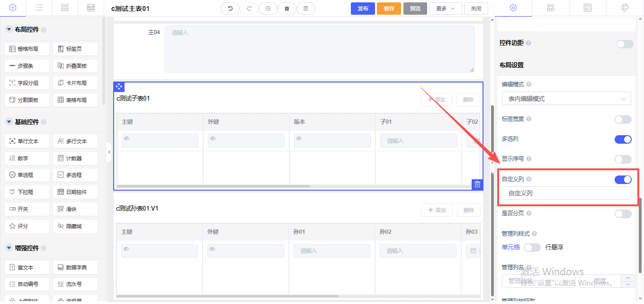This screenshot has height=304, width=644.
Task: Expand the 更多 dropdown button
Action: [x=445, y=9]
